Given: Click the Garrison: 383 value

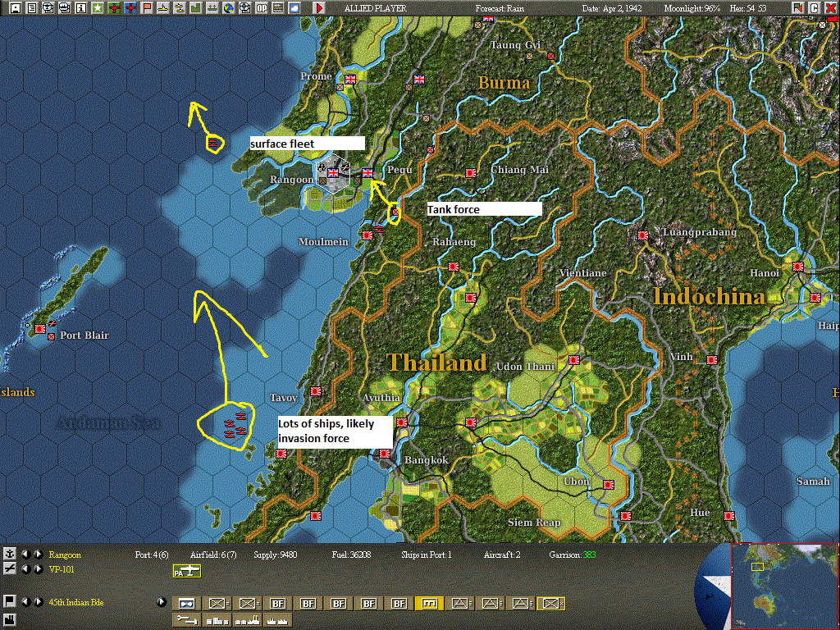Looking at the screenshot, I should pos(572,555).
